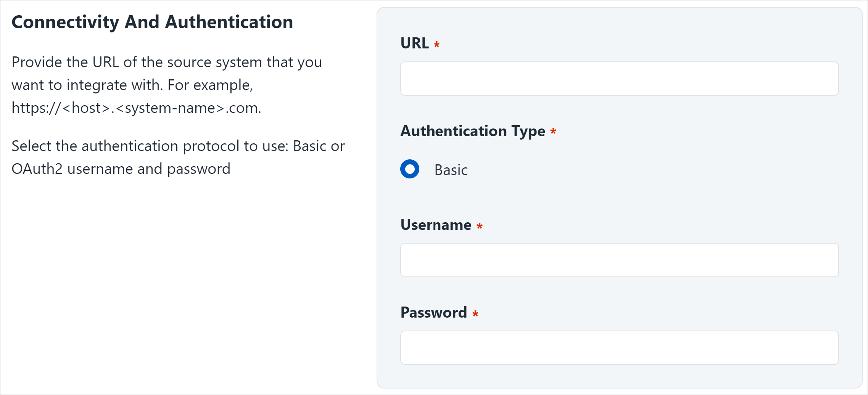
Task: Click inside the URL input field
Action: [x=618, y=78]
